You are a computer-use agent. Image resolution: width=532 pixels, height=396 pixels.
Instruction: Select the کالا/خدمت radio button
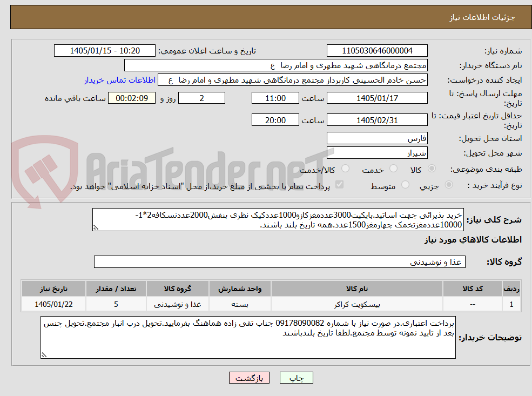point(345,169)
